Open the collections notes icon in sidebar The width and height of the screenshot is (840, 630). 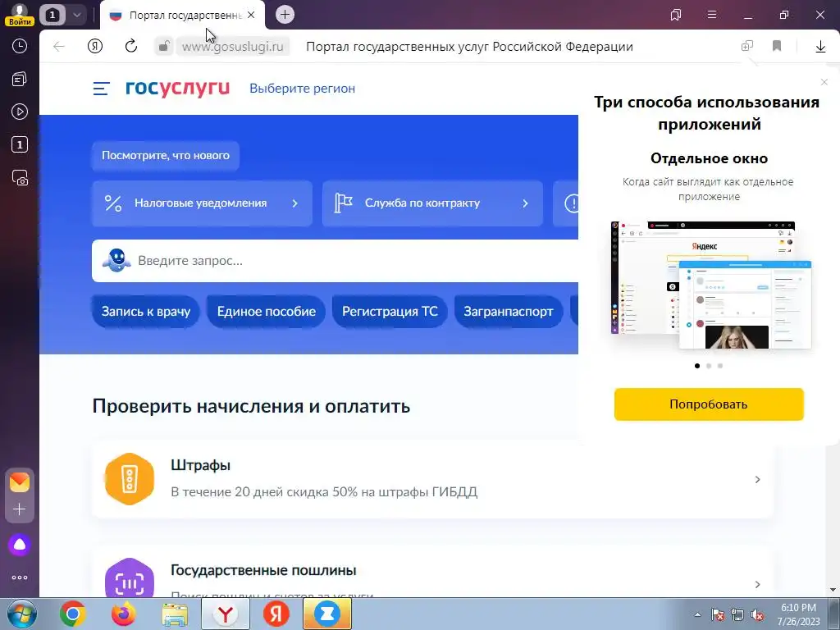coord(20,80)
